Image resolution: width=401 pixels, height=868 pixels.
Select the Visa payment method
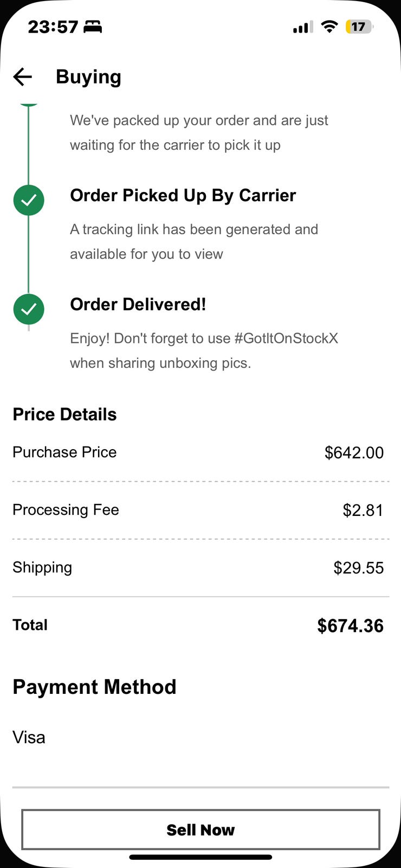pyautogui.click(x=29, y=737)
